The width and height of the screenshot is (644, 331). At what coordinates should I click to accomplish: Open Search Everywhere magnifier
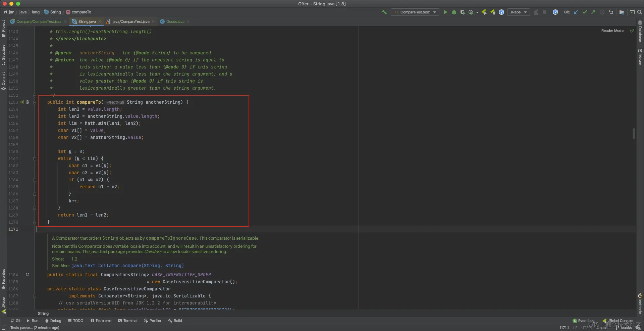tap(640, 12)
